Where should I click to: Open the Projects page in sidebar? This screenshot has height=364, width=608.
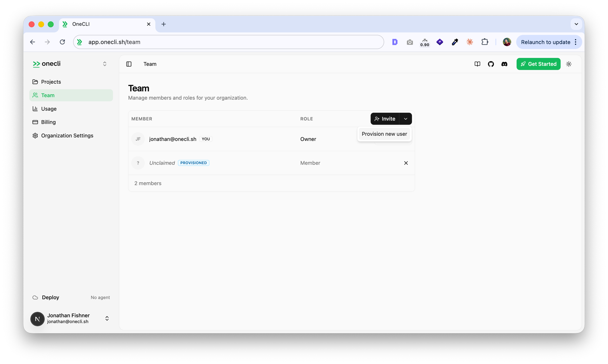(x=71, y=82)
